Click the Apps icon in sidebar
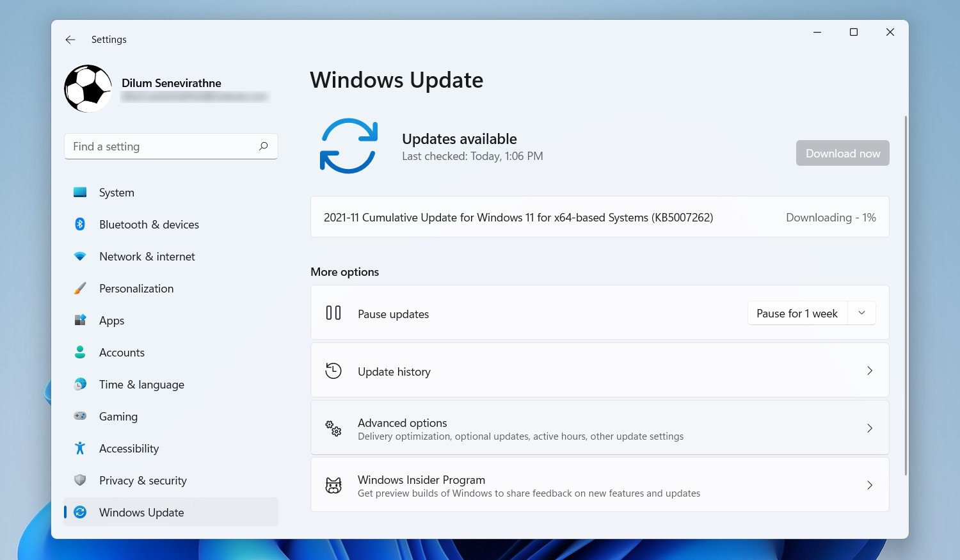Screen dimensions: 960x560 (x=80, y=320)
